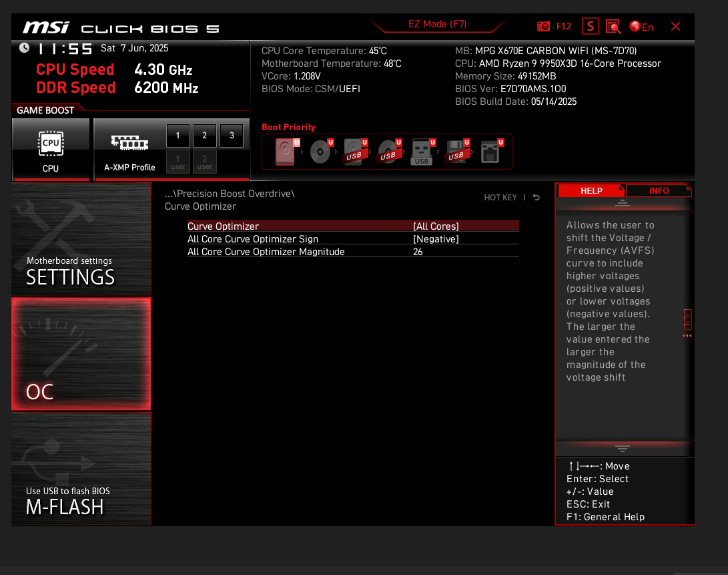This screenshot has height=575, width=728.
Task: Switch to the INFO tab
Action: pyautogui.click(x=659, y=190)
